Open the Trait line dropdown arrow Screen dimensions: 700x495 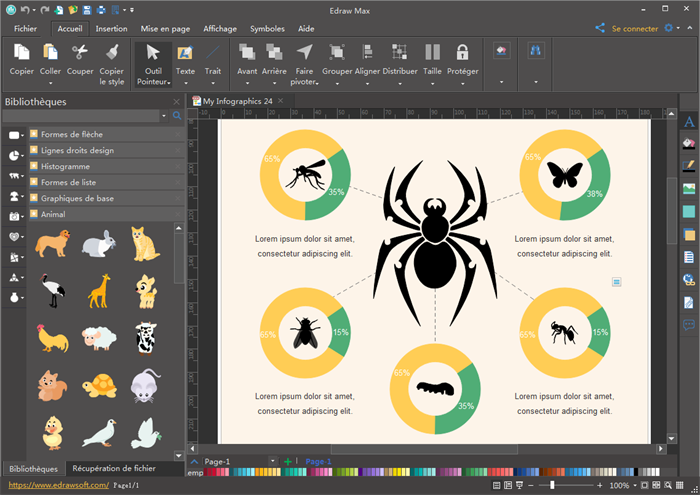coord(213,83)
